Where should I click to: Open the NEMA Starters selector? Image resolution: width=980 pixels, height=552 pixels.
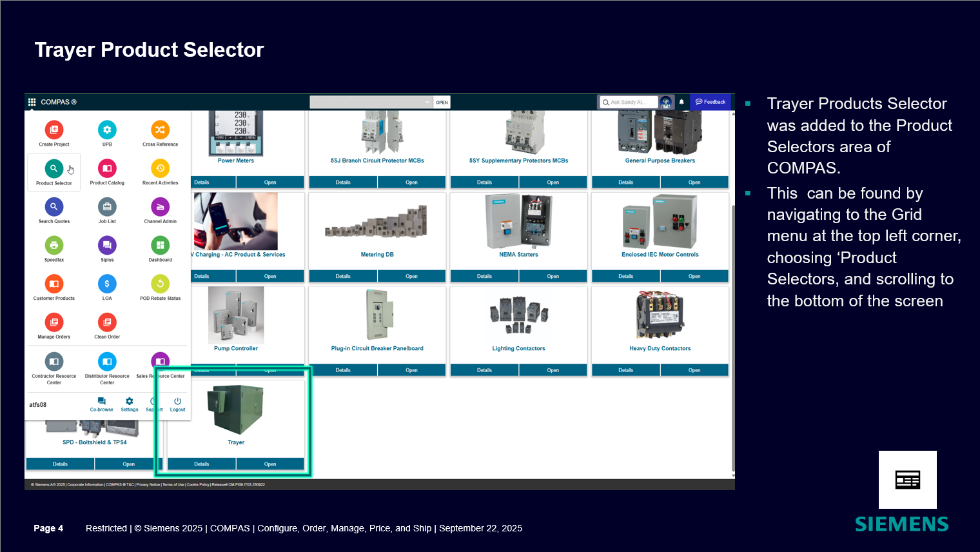coord(553,276)
